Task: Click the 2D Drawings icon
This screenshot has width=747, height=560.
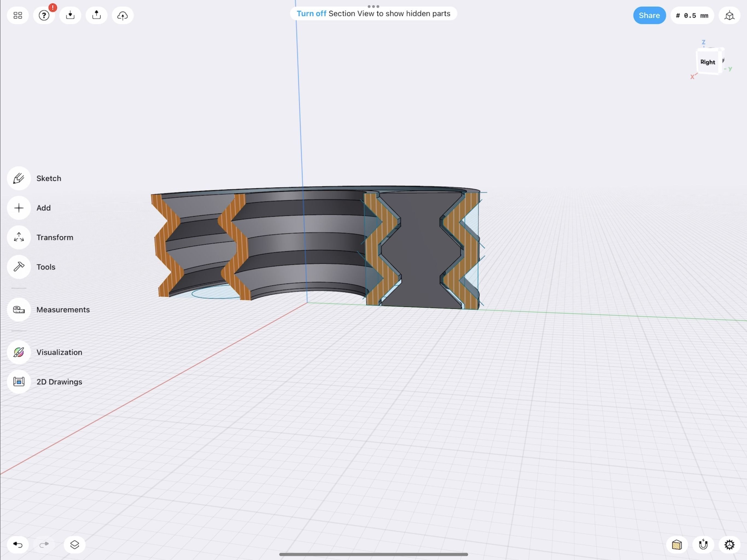Action: pyautogui.click(x=19, y=382)
